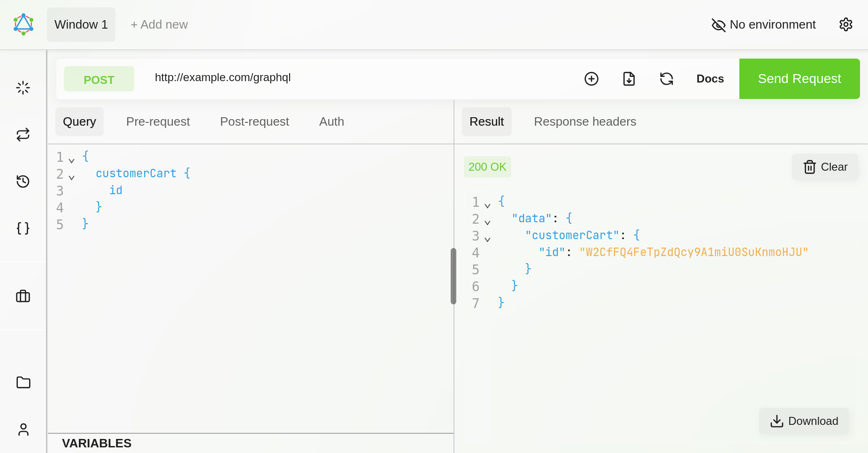Screen dimensions: 868x453
Task: Collapse the "customerCart" object in the result
Action: tap(487, 240)
